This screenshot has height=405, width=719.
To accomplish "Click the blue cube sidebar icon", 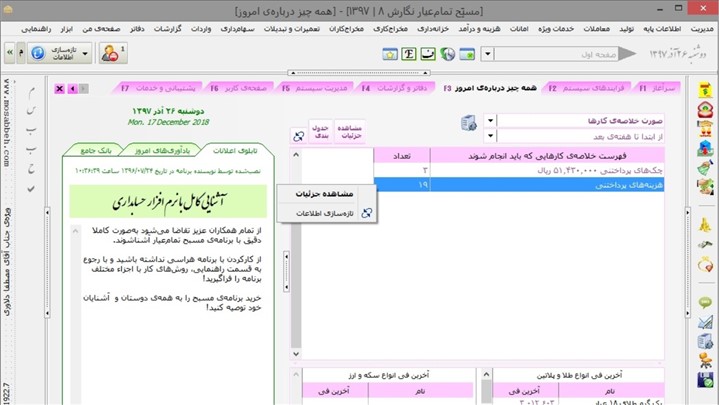I will click(x=705, y=148).
